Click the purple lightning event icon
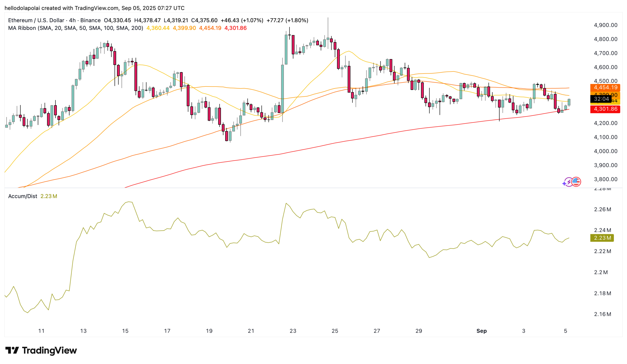Viewport: 627px width, 364px height. pos(568,182)
